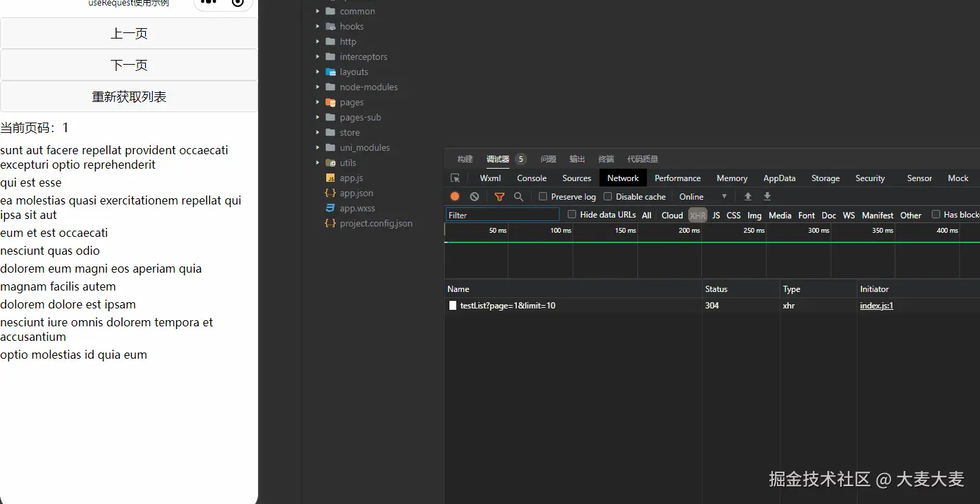Sort by the Status column header
Viewport: 980px width, 504px height.
pos(741,288)
